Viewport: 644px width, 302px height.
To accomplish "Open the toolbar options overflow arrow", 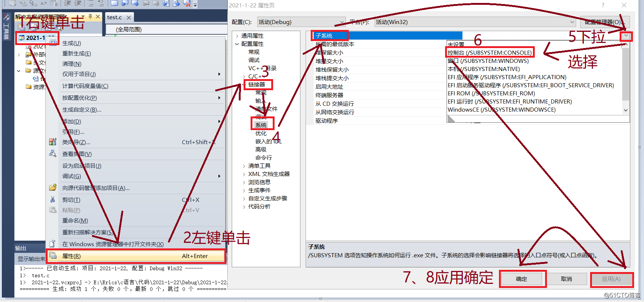I will click(x=195, y=4).
